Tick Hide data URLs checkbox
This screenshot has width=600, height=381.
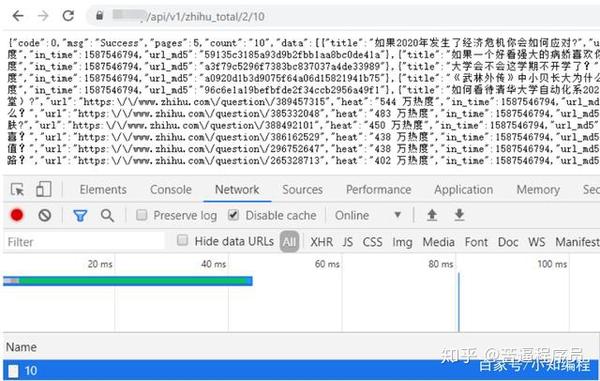183,241
